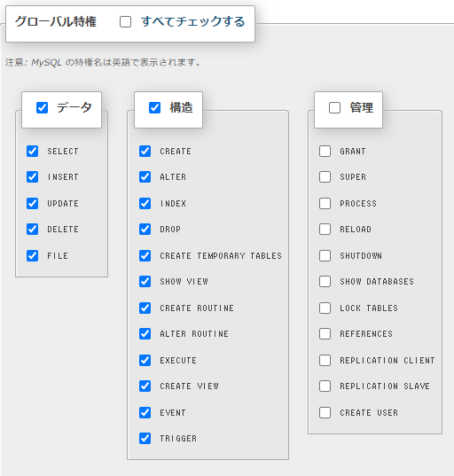Check the SUPER privilege checkbox
454x476 pixels.
pos(325,176)
